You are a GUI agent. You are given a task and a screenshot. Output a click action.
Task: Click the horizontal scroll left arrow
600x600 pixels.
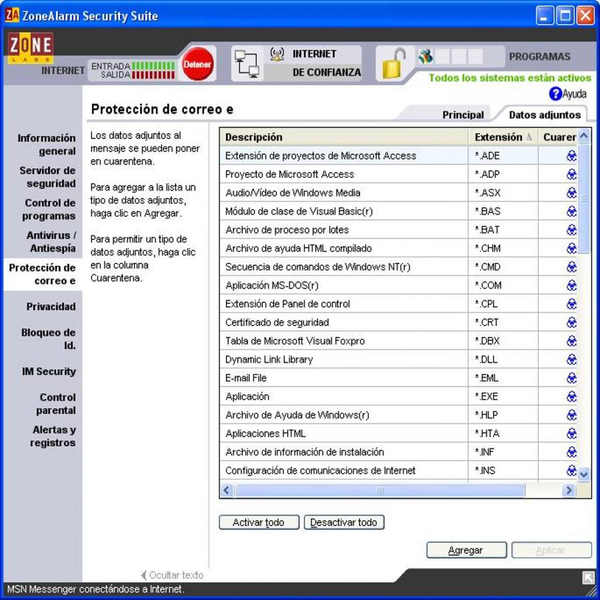[x=227, y=490]
